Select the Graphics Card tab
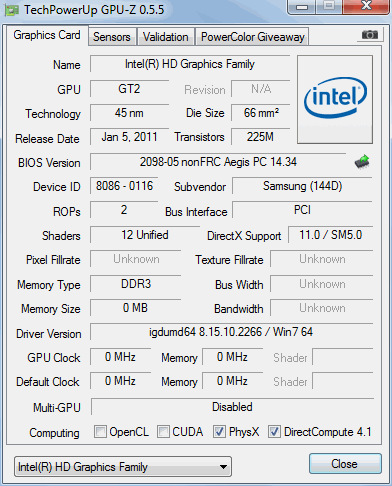Viewport: 392px width, 486px height. pyautogui.click(x=47, y=35)
